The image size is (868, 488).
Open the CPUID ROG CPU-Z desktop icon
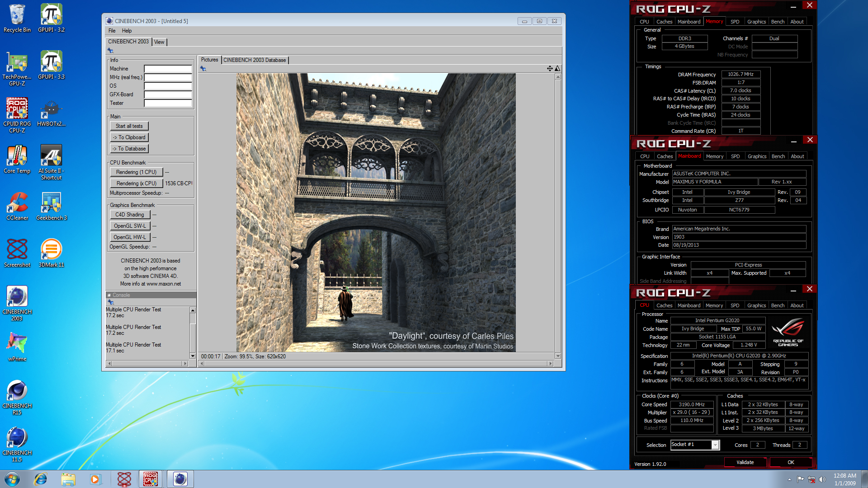(x=17, y=115)
